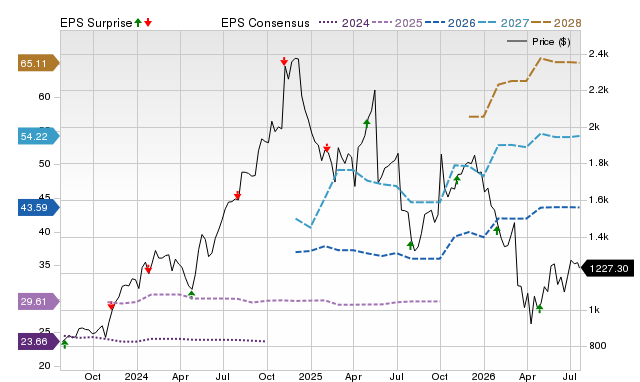Toggle the 2028 consensus series in the legend
The image size is (640, 382).
[x=556, y=23]
